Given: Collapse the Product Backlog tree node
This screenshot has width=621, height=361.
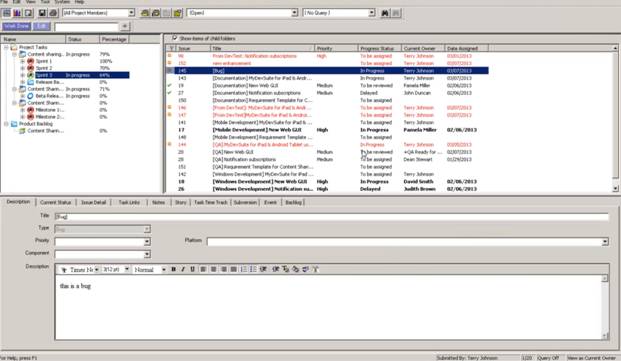Looking at the screenshot, I should click(6, 124).
